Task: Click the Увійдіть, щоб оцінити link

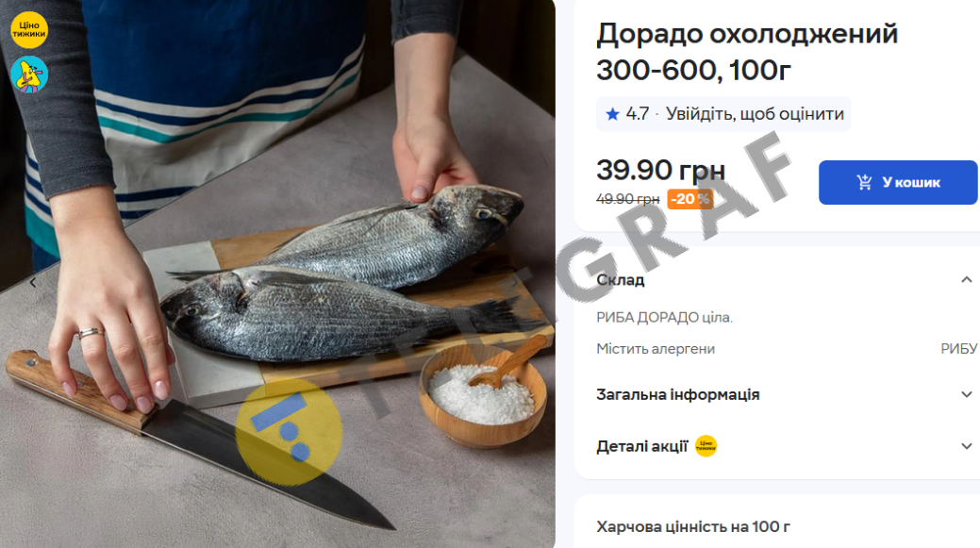Action: pyautogui.click(x=755, y=114)
